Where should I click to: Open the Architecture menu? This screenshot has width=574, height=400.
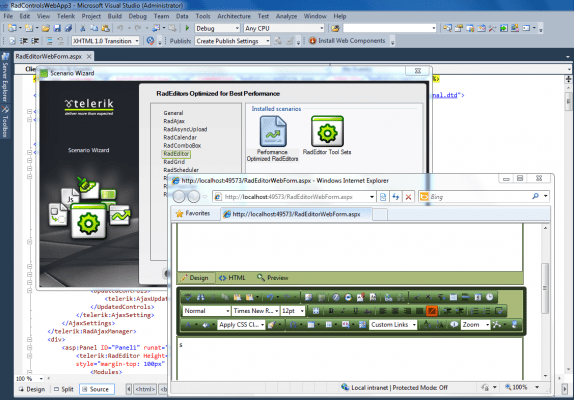[234, 16]
